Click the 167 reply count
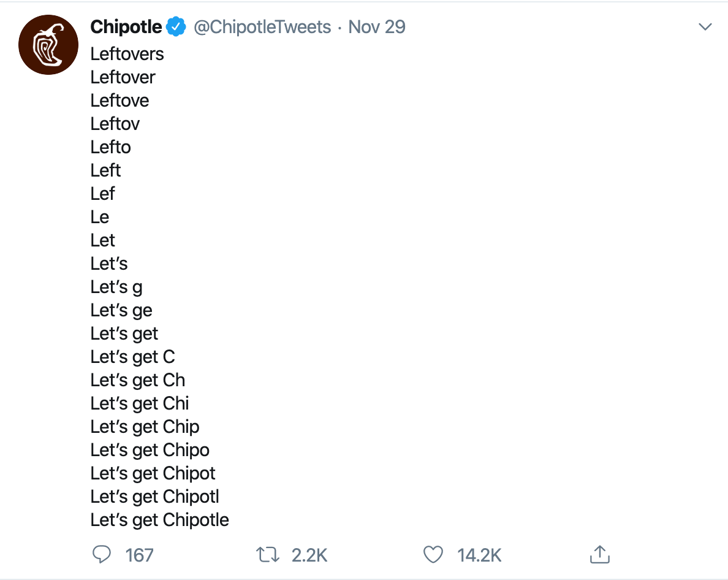 point(139,555)
